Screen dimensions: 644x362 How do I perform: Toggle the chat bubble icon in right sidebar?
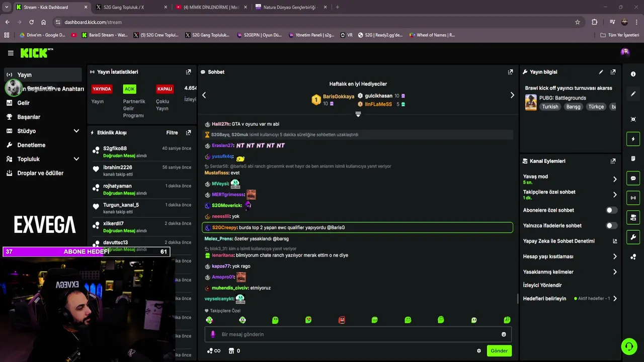coord(633,178)
